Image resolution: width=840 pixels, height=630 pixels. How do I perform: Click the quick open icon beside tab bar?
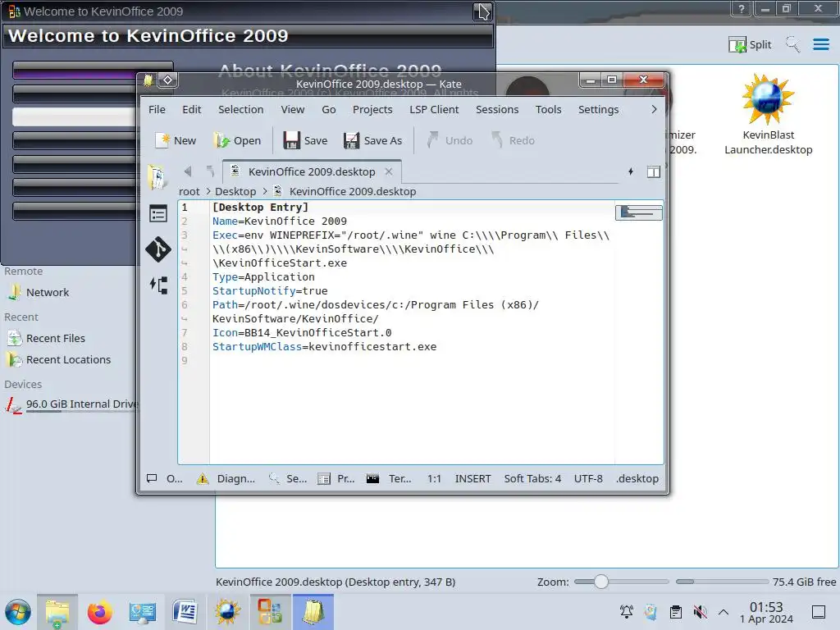631,171
